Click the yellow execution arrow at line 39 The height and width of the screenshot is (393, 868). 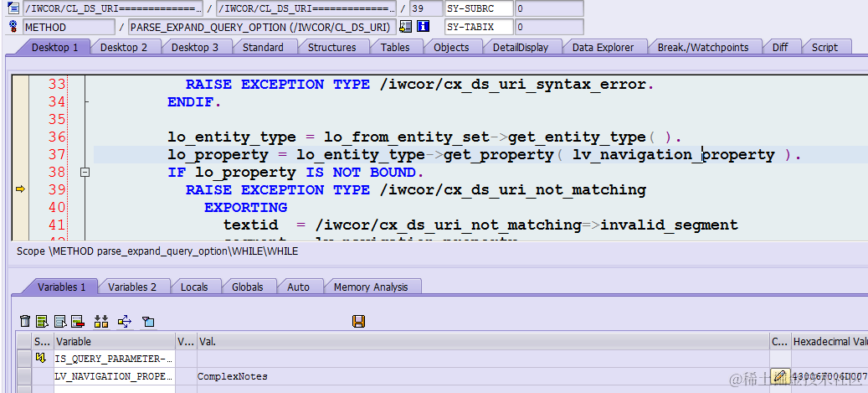pos(20,189)
